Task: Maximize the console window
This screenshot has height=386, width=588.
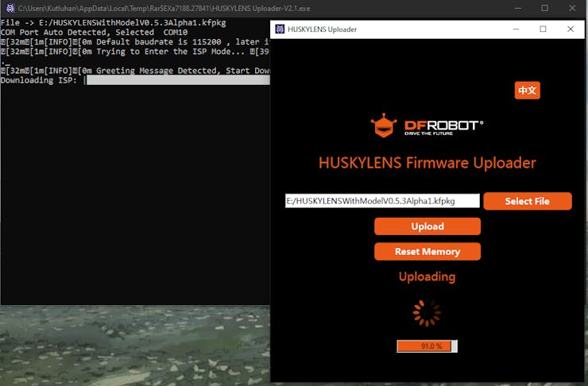Action: coord(545,8)
